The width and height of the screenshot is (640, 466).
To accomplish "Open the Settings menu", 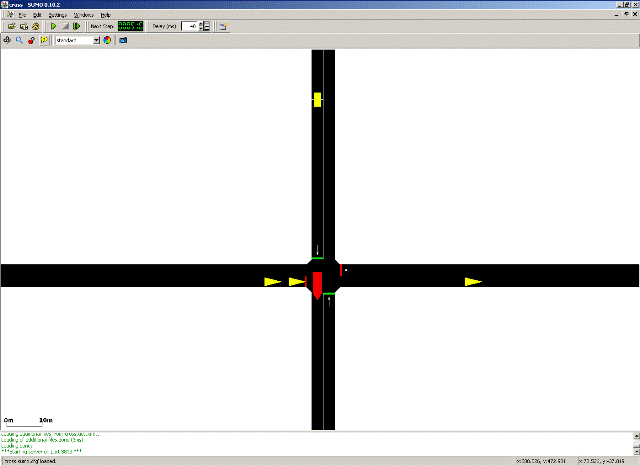I will click(58, 15).
